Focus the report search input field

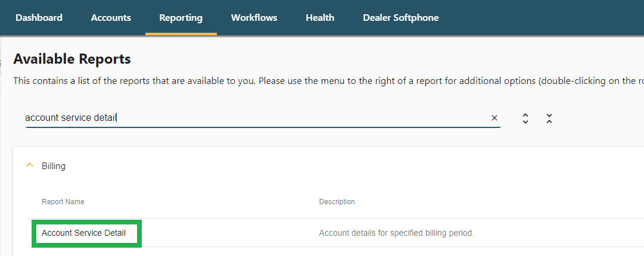pos(250,118)
